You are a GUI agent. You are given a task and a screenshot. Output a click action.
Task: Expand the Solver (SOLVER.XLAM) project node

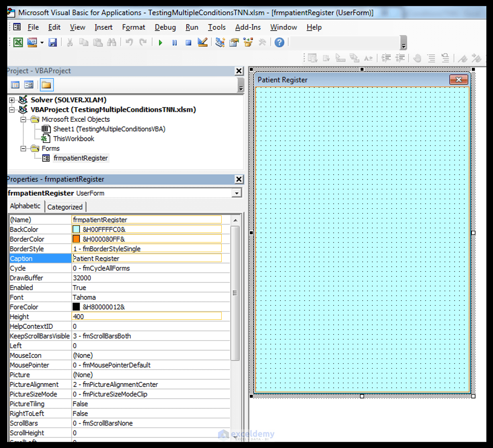click(12, 100)
